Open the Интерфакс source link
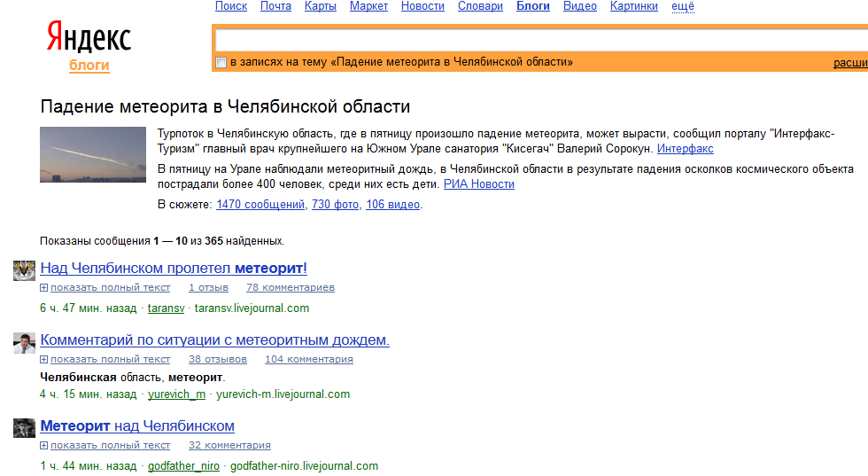The image size is (868, 476). coord(685,149)
